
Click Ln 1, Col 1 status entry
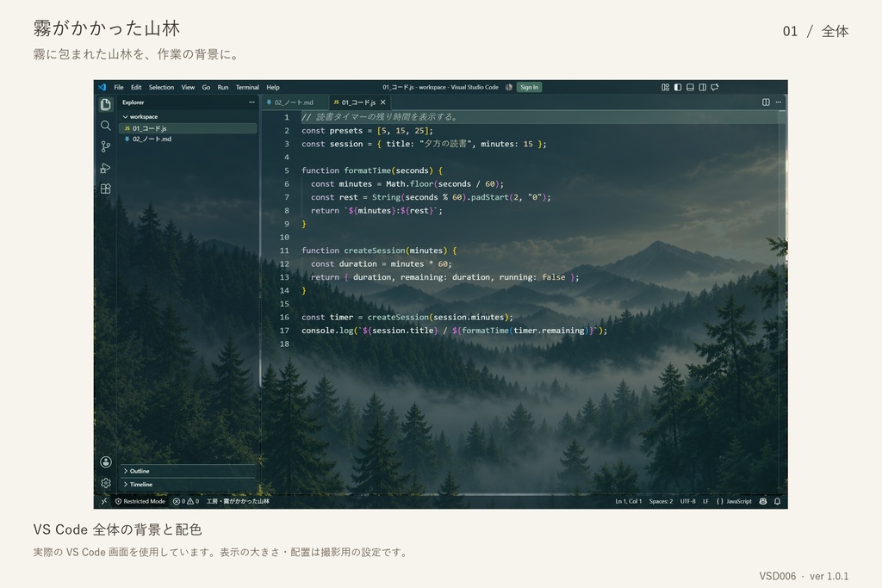coord(628,501)
